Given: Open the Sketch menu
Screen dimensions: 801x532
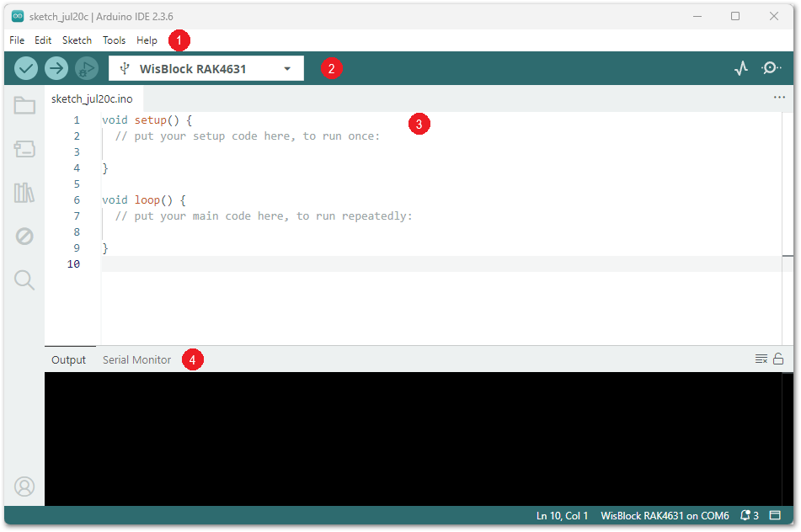Looking at the screenshot, I should point(77,40).
